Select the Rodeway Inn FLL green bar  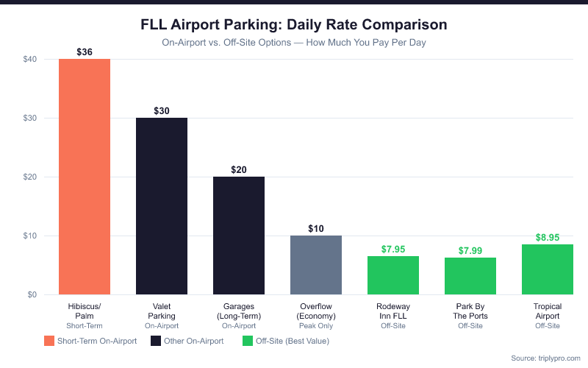[393, 275]
